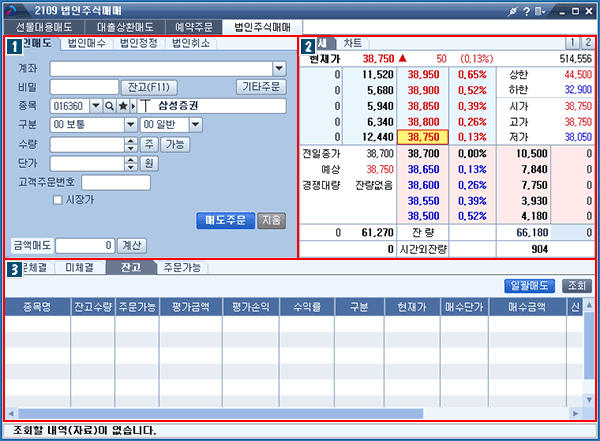The width and height of the screenshot is (600, 441).
Task: Click the pin icon in title bar
Action: point(511,10)
